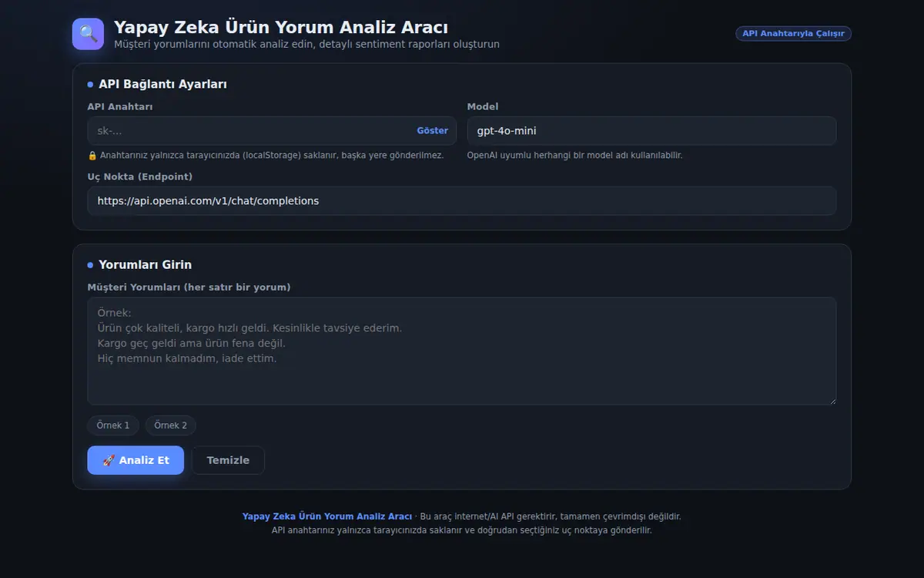924x578 pixels.
Task: Click the 'Yorumları Girin' section title
Action: tap(145, 264)
